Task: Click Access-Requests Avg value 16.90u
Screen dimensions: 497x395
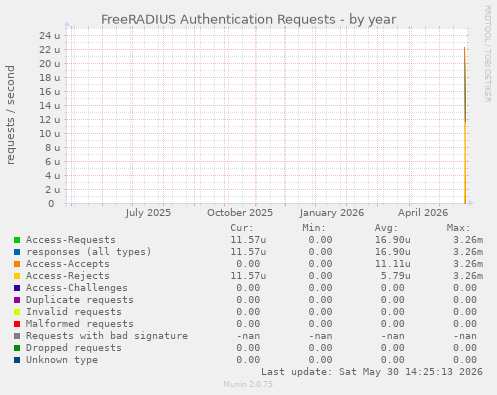Action: point(393,240)
